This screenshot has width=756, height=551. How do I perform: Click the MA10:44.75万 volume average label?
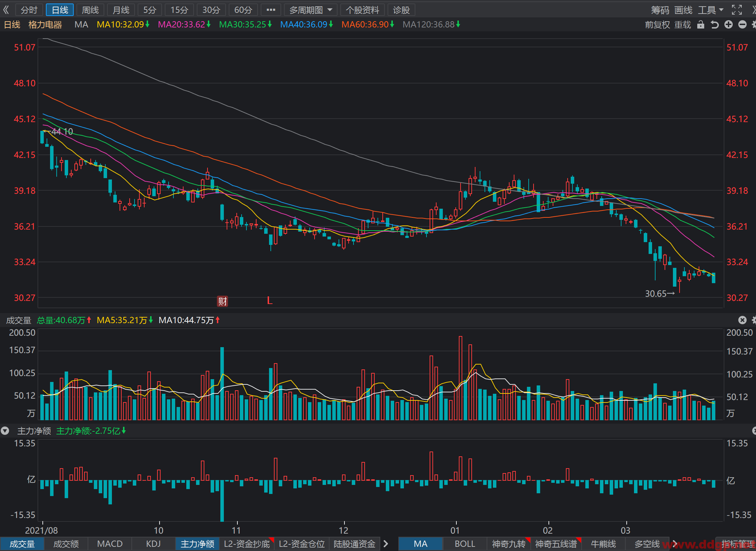coord(189,320)
